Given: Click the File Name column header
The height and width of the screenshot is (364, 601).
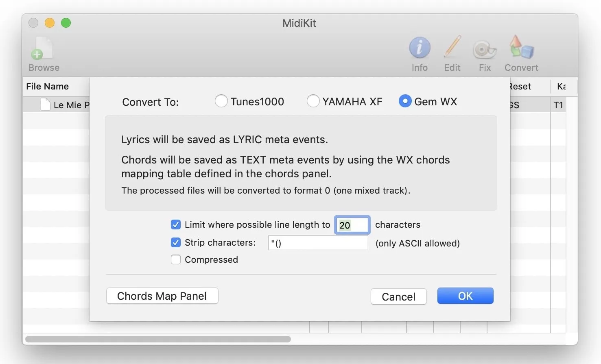Looking at the screenshot, I should coord(48,86).
